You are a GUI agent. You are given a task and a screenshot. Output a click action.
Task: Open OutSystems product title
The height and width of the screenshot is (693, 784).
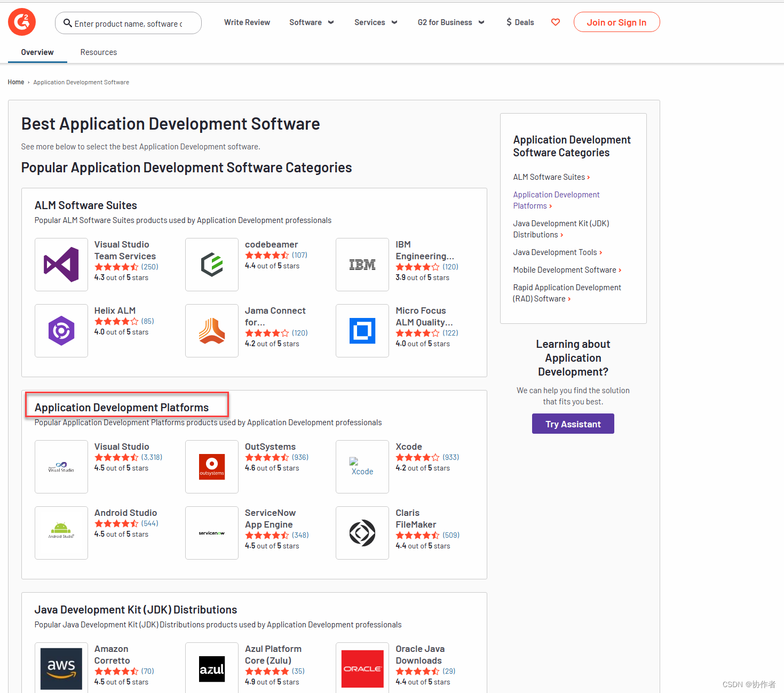(x=270, y=447)
